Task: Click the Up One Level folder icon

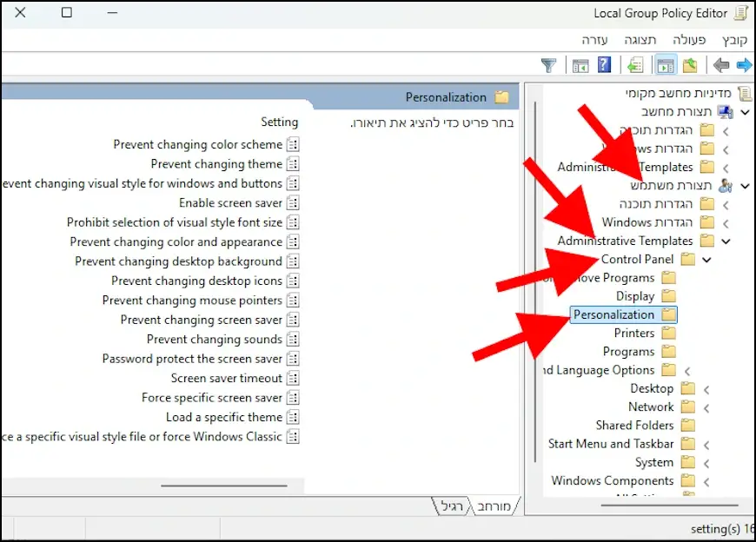Action: (x=690, y=65)
